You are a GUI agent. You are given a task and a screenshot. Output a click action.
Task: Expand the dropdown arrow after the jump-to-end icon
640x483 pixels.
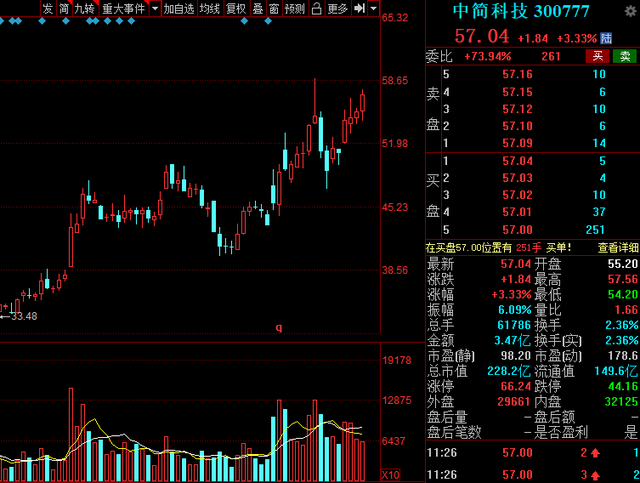tap(373, 8)
